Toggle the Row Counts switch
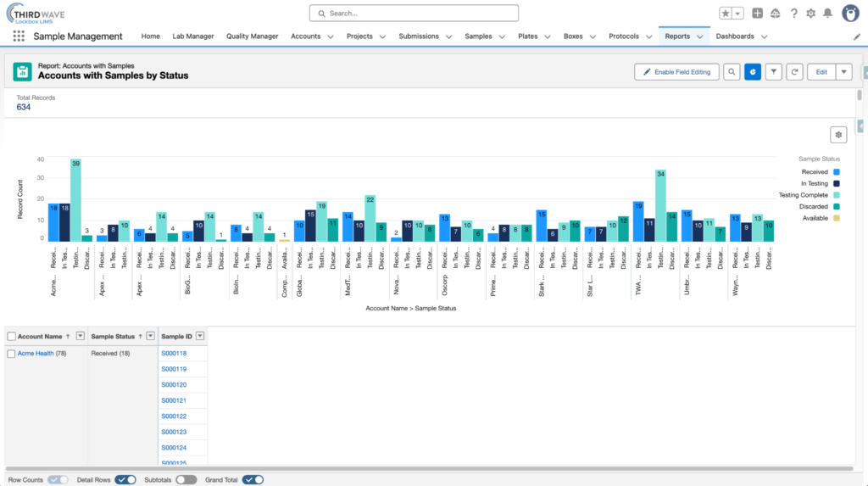The image size is (868, 486). [x=58, y=480]
